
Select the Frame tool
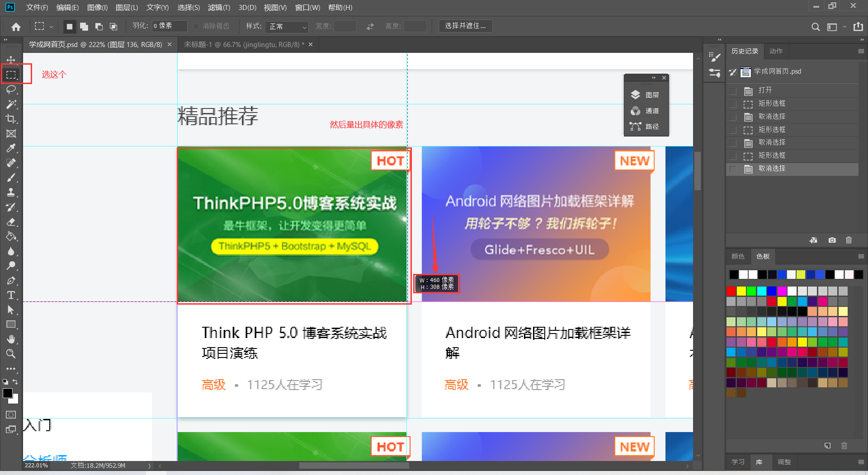[x=11, y=134]
